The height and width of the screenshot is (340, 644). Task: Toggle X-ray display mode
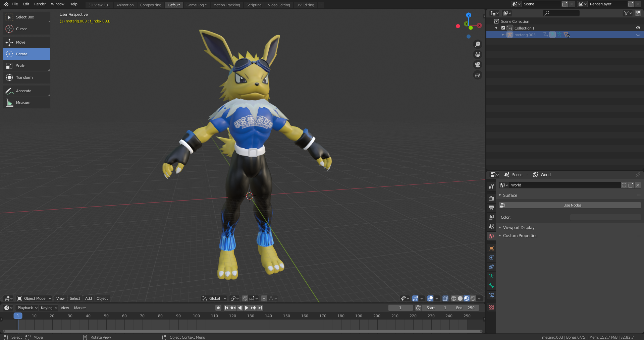445,298
